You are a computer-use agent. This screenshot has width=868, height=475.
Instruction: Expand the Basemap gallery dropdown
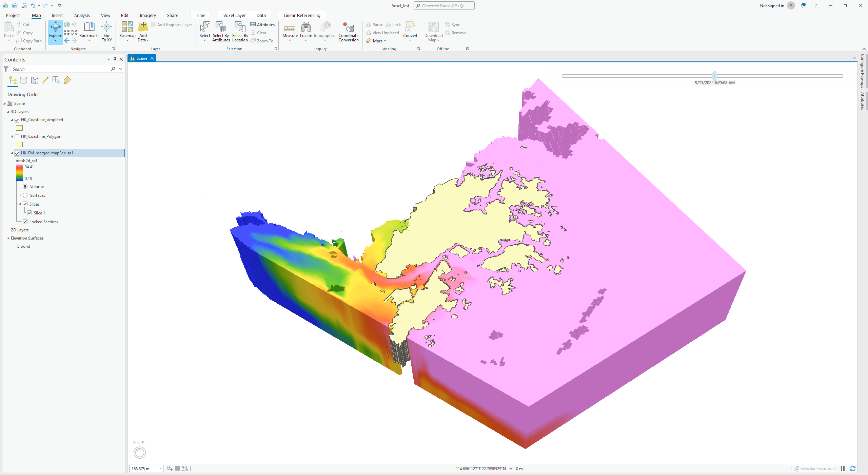pos(127,40)
